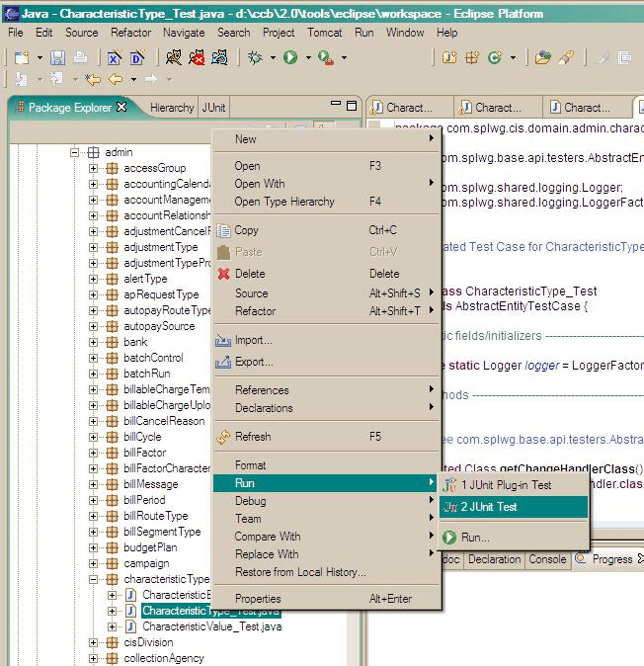Select the campaign package
The width and height of the screenshot is (644, 666).
point(146,563)
